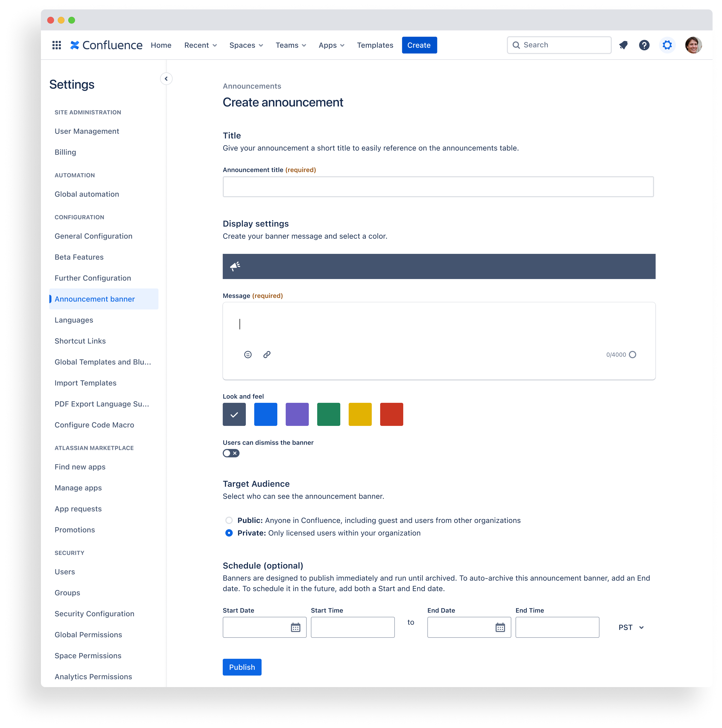
Task: Expand the Spaces navigation dropdown
Action: coord(246,45)
